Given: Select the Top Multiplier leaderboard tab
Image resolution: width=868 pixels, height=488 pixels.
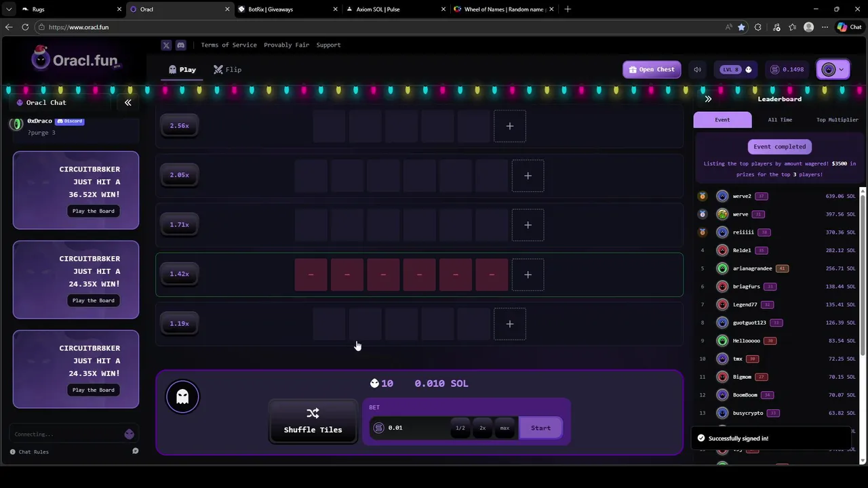Looking at the screenshot, I should pyautogui.click(x=837, y=120).
